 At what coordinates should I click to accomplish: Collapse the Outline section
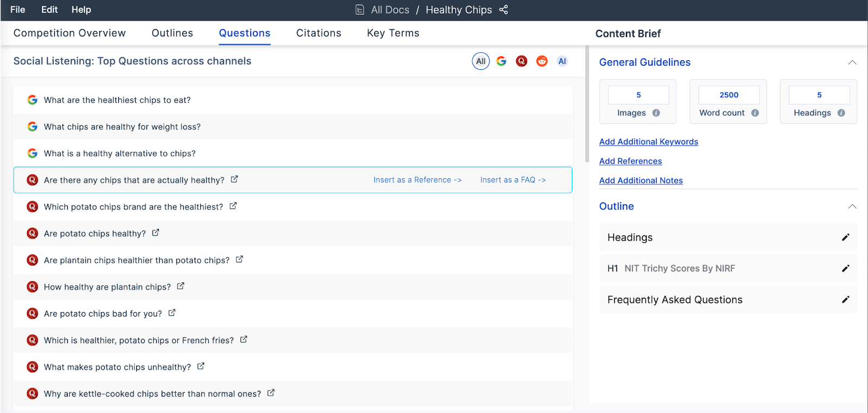(x=852, y=206)
